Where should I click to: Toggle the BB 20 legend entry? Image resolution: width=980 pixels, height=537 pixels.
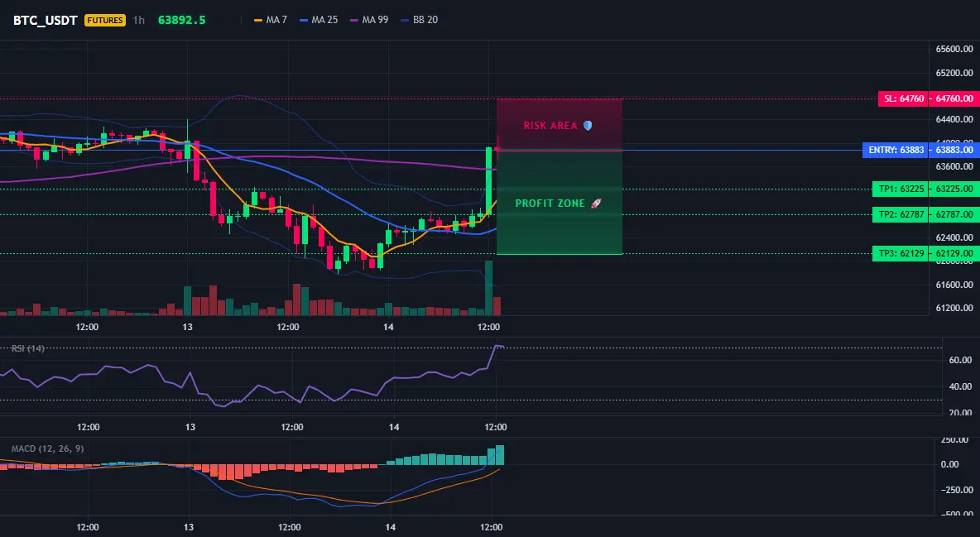[x=420, y=20]
